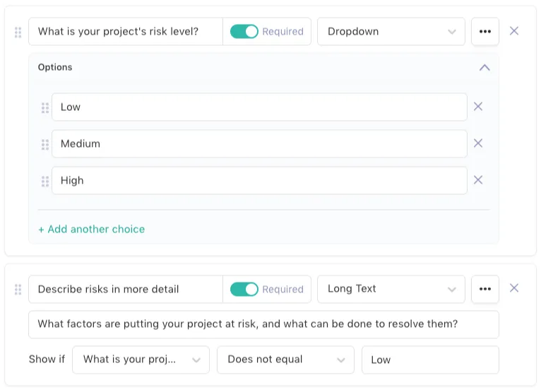
Task: Open the 'Dropdown' field type selector
Action: click(391, 32)
